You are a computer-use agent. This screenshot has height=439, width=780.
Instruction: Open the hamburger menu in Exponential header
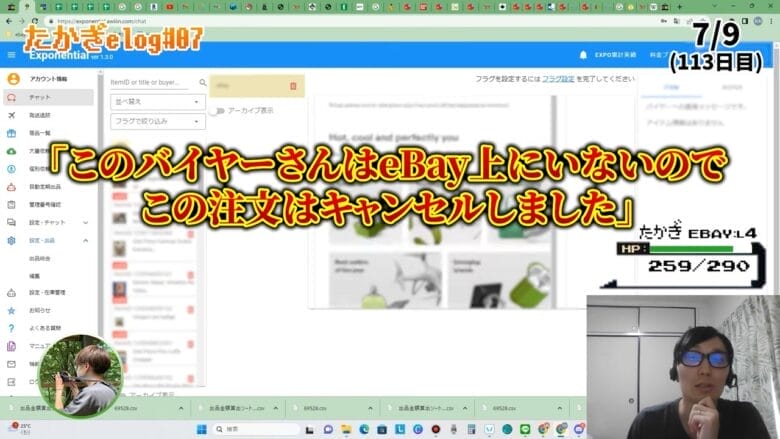point(11,55)
